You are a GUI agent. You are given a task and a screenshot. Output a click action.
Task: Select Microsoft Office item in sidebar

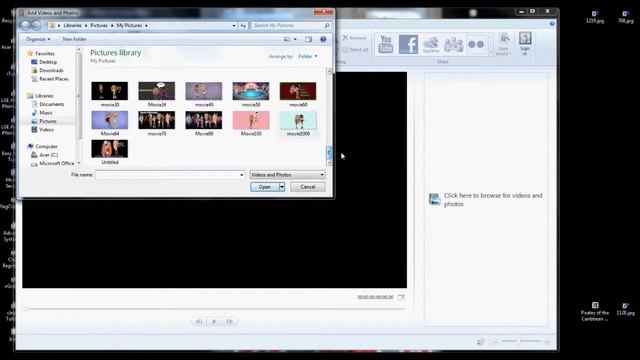point(53,163)
